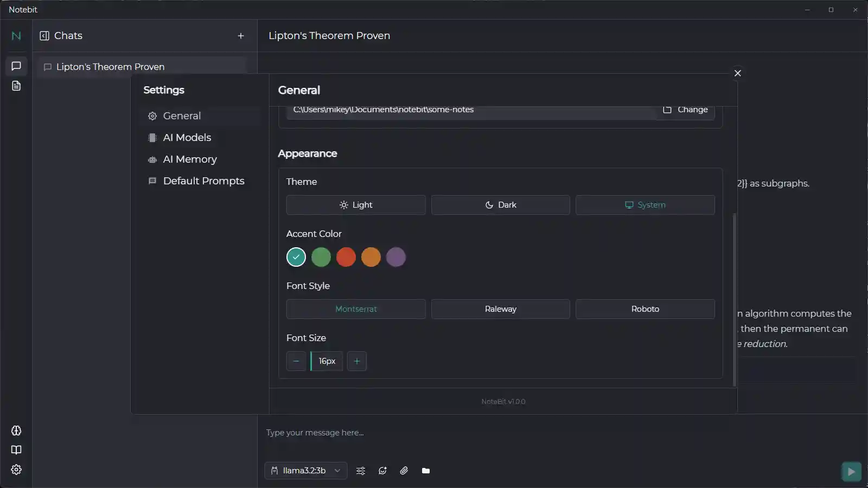Open the folder icon near the message bar
Viewport: 868px width, 488px height.
[425, 471]
